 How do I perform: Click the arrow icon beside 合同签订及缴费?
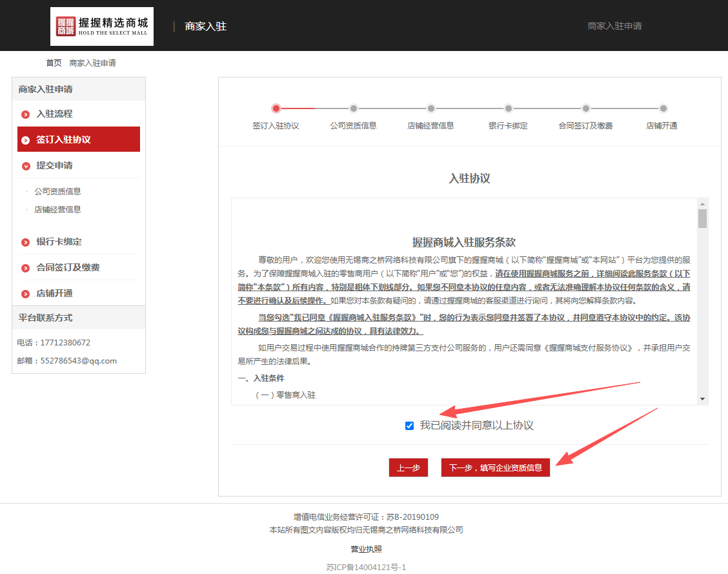point(26,268)
